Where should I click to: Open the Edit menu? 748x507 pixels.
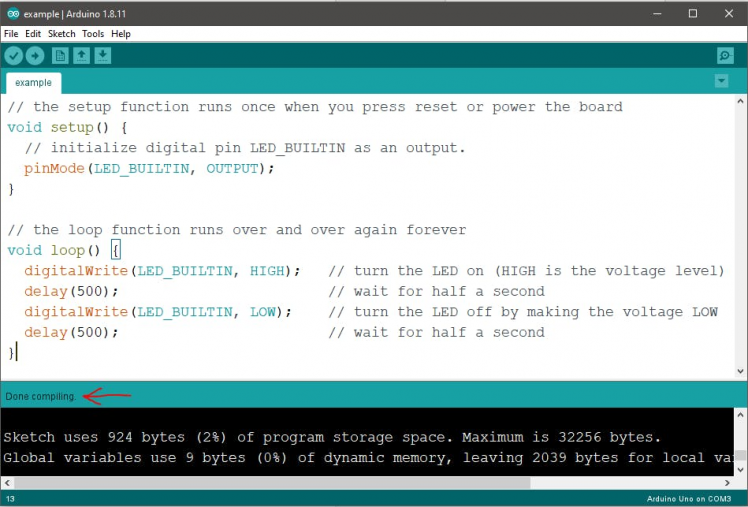[x=33, y=34]
